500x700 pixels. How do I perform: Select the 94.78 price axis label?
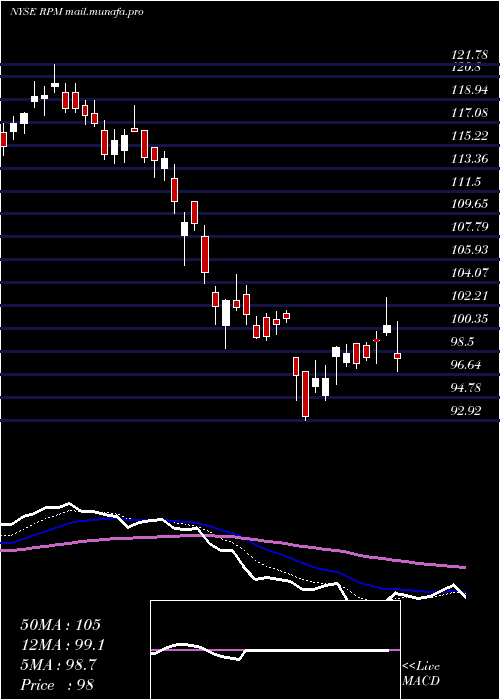coord(467,388)
